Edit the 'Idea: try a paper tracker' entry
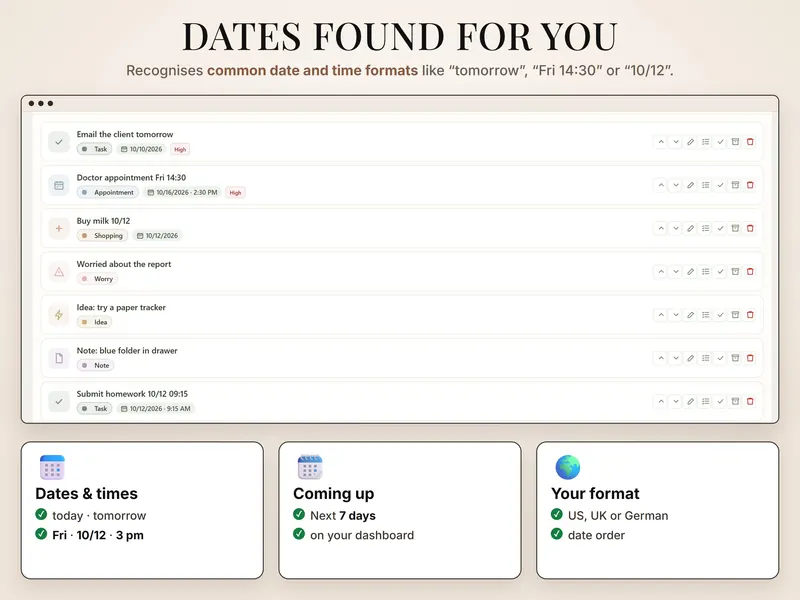800x600 pixels. coord(690,315)
